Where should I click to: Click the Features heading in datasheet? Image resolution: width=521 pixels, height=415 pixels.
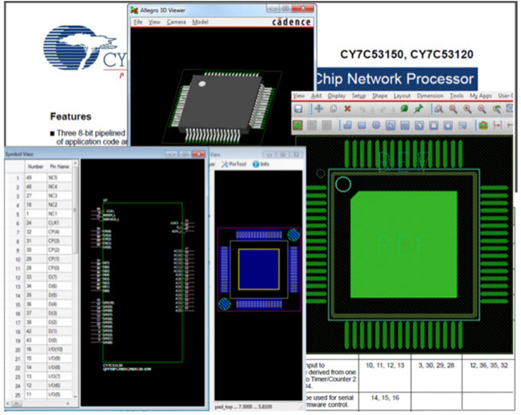[x=71, y=117]
